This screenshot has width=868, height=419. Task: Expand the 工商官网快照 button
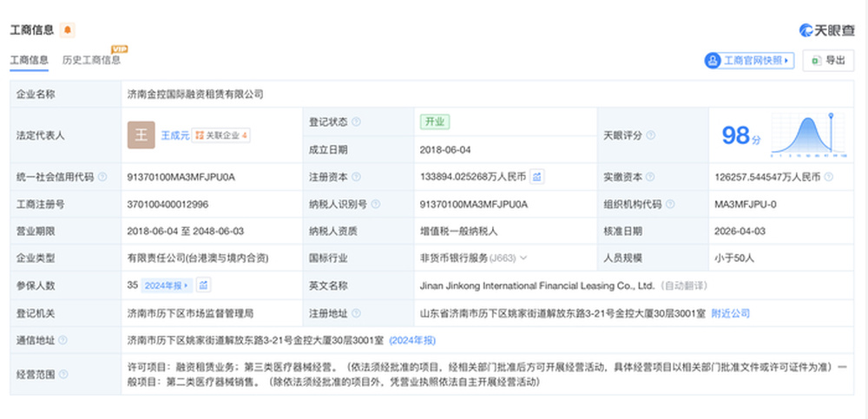[x=749, y=61]
